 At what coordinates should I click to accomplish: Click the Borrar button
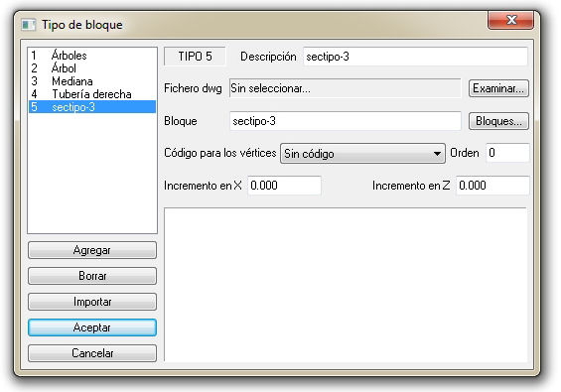click(x=92, y=276)
